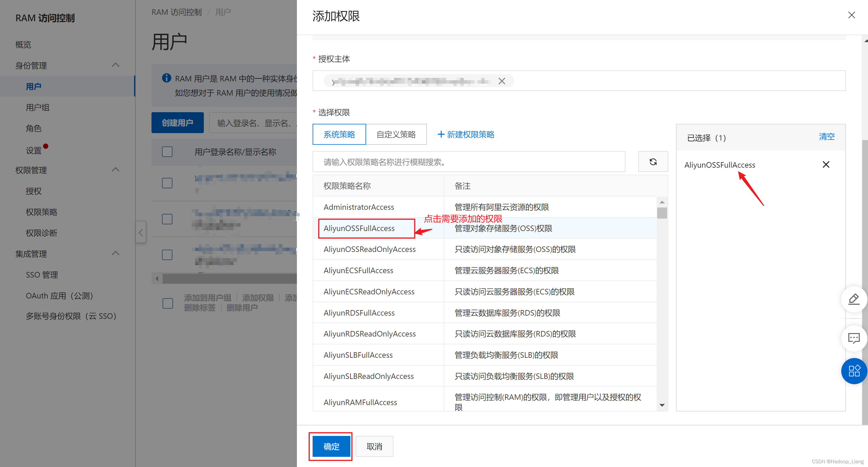The height and width of the screenshot is (467, 868).
Task: Click the 创建用户 button
Action: 178,123
